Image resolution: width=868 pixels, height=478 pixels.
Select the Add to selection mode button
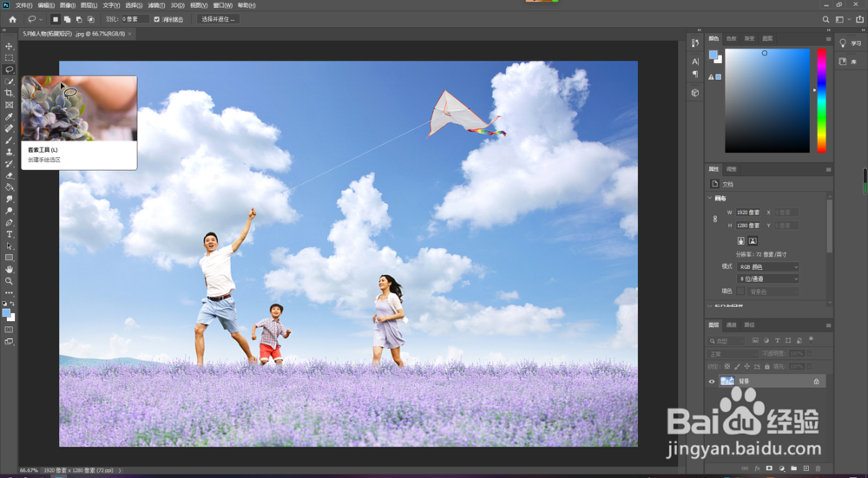[x=67, y=19]
